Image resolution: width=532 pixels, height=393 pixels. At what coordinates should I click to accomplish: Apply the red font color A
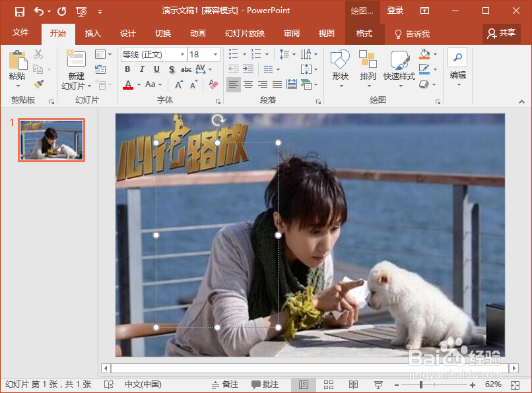point(128,84)
